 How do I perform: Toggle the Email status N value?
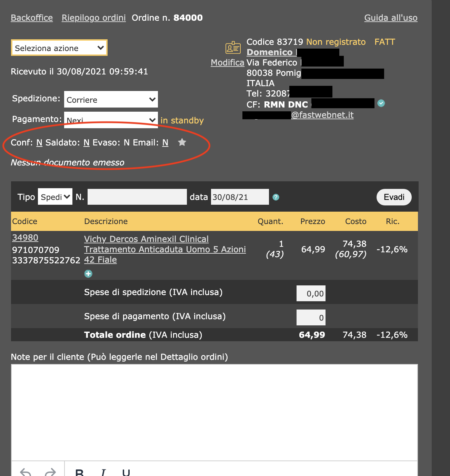click(x=166, y=143)
